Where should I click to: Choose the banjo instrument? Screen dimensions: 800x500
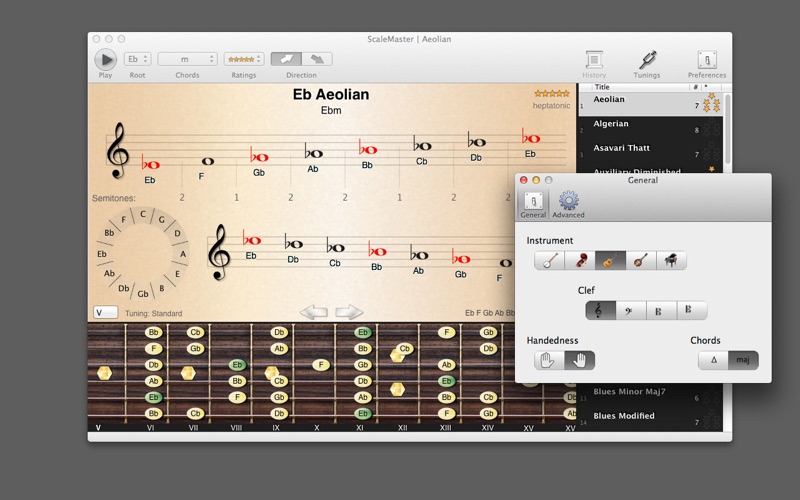click(x=549, y=261)
